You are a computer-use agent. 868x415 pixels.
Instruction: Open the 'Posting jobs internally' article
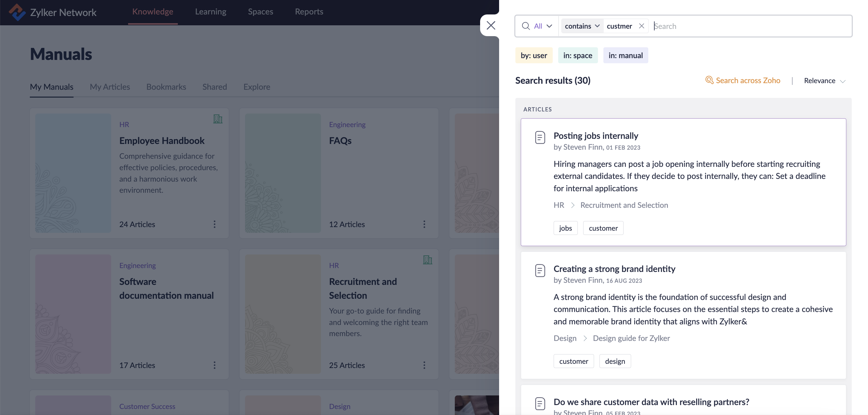(x=596, y=136)
